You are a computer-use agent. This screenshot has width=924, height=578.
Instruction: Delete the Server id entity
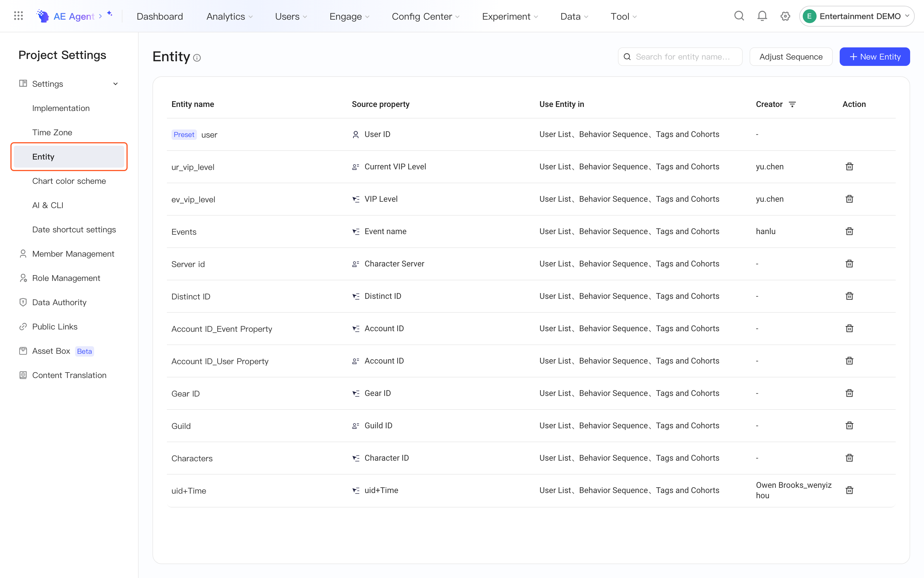tap(849, 264)
